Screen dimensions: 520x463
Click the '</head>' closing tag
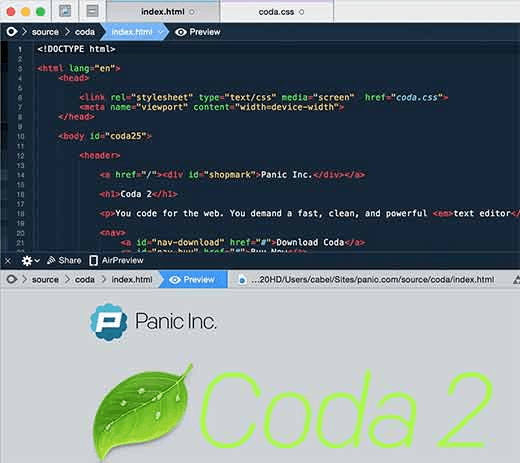click(76, 117)
